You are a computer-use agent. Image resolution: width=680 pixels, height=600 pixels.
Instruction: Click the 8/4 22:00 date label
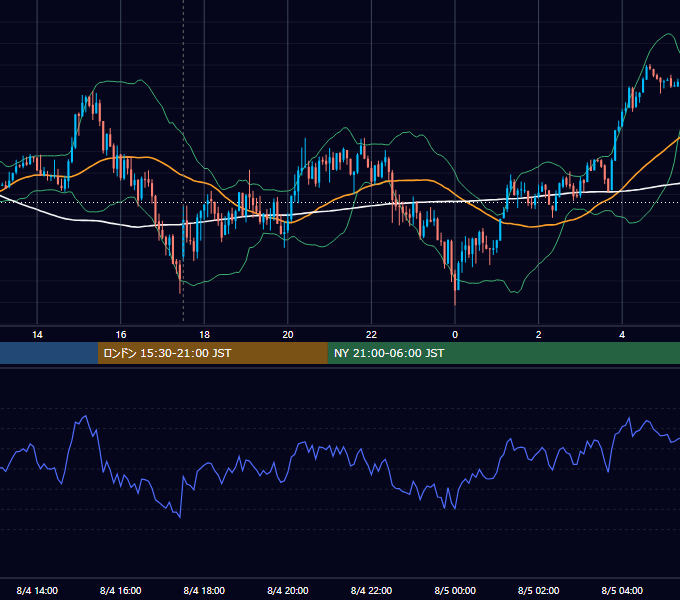click(x=371, y=590)
